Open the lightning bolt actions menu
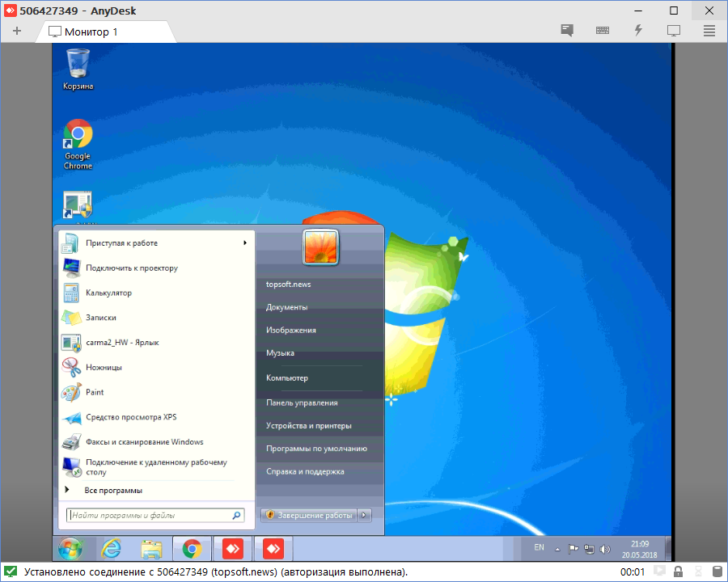The image size is (728, 582). pos(638,31)
